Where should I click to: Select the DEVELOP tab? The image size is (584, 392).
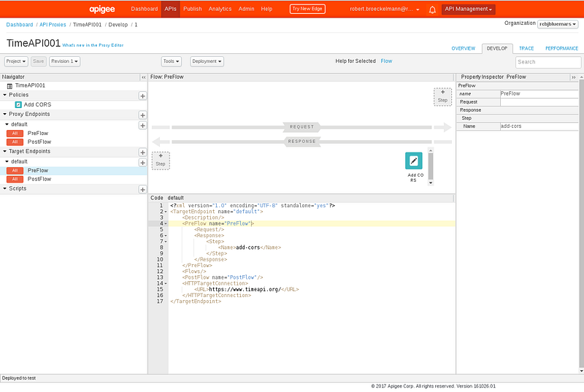(x=497, y=48)
